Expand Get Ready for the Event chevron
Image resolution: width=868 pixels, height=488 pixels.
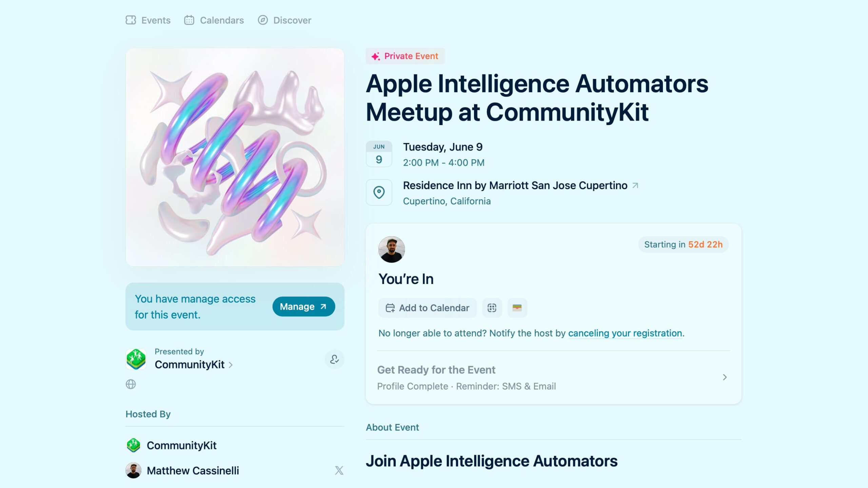coord(725,377)
